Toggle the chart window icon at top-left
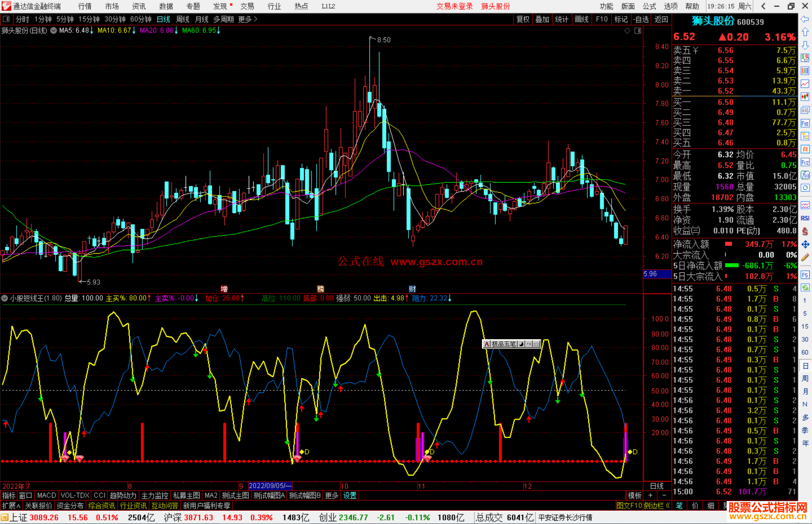This screenshot has height=524, width=812. [6, 19]
